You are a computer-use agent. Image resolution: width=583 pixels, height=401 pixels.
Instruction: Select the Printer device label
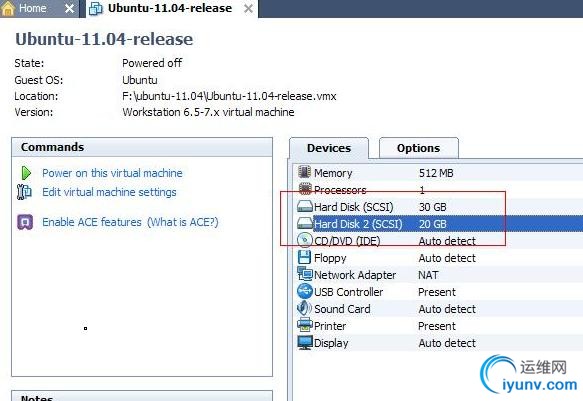click(330, 326)
